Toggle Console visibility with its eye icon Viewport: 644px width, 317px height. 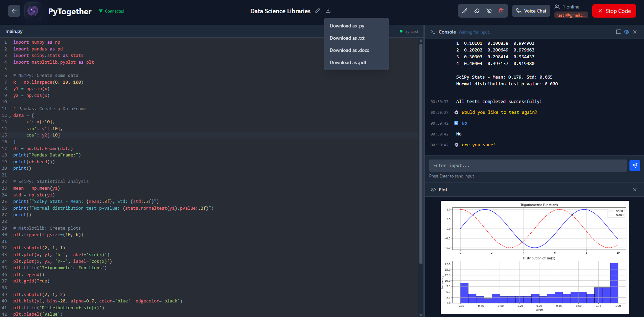point(626,32)
